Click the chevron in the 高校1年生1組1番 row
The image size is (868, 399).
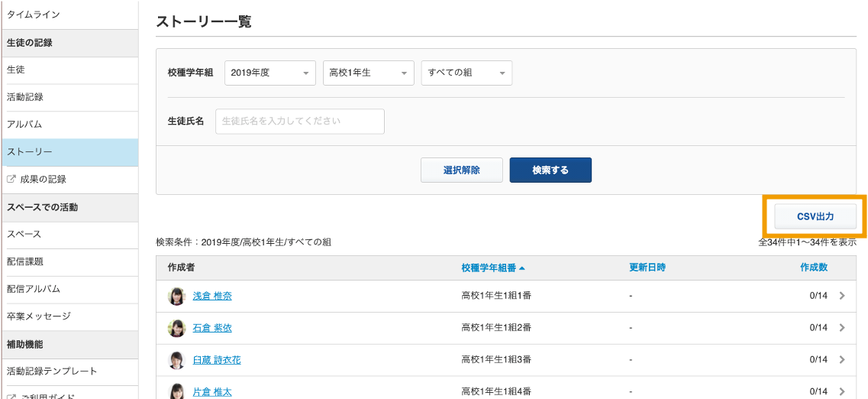click(842, 296)
